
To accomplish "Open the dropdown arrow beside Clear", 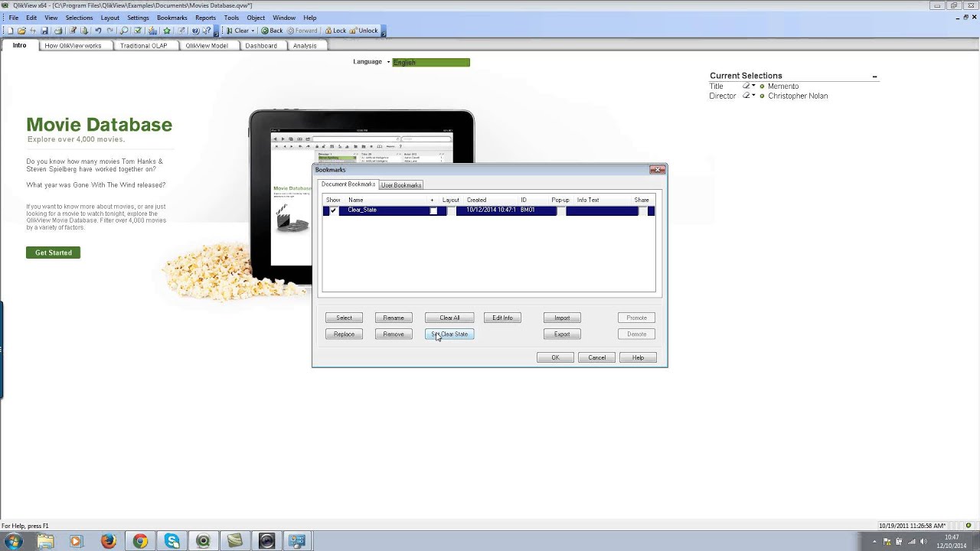I will 253,31.
